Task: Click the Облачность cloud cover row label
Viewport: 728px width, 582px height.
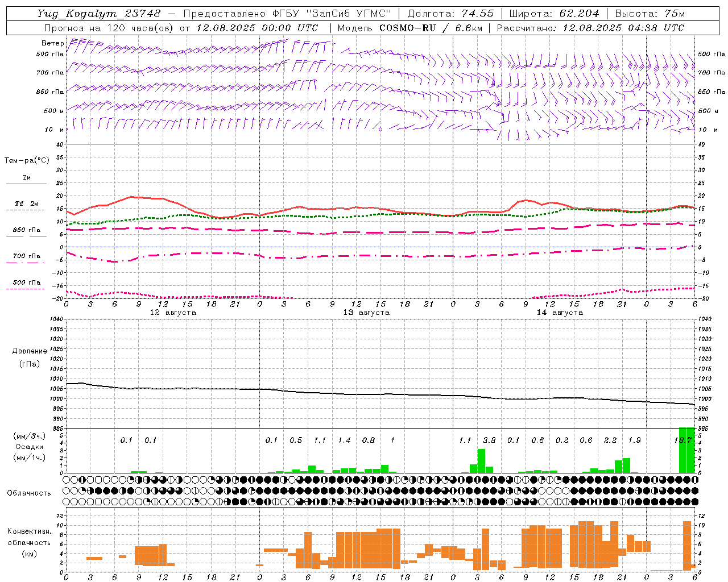Action: [x=29, y=493]
